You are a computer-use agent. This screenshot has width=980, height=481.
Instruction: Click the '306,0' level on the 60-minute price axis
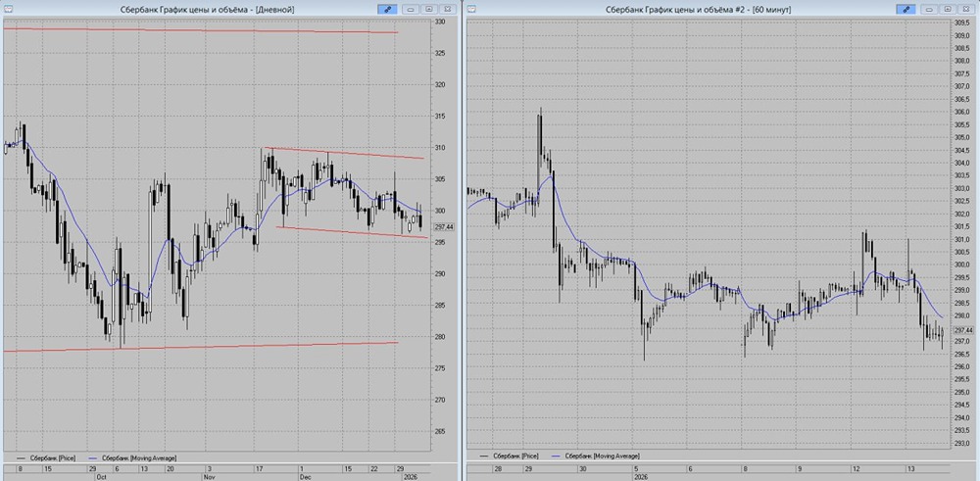961,112
